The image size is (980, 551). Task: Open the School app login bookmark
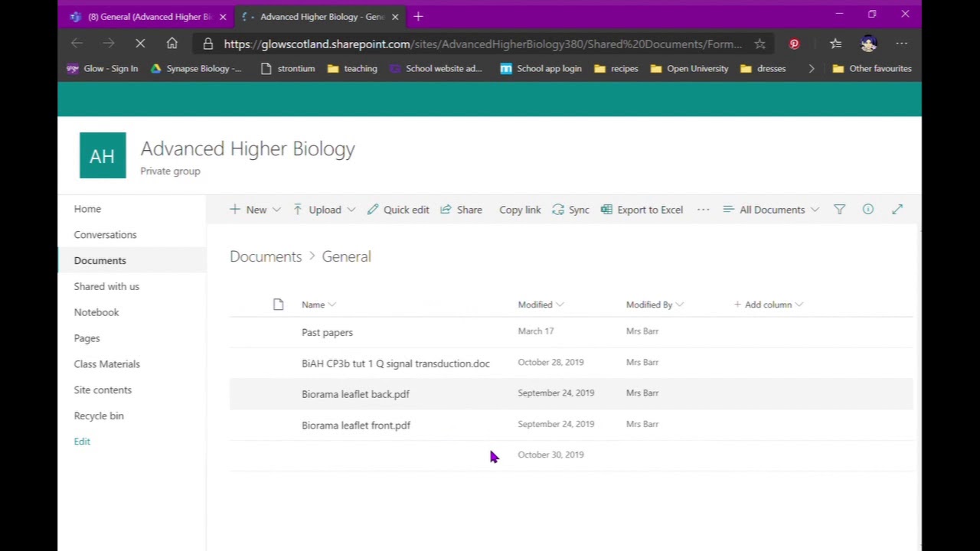pyautogui.click(x=541, y=68)
